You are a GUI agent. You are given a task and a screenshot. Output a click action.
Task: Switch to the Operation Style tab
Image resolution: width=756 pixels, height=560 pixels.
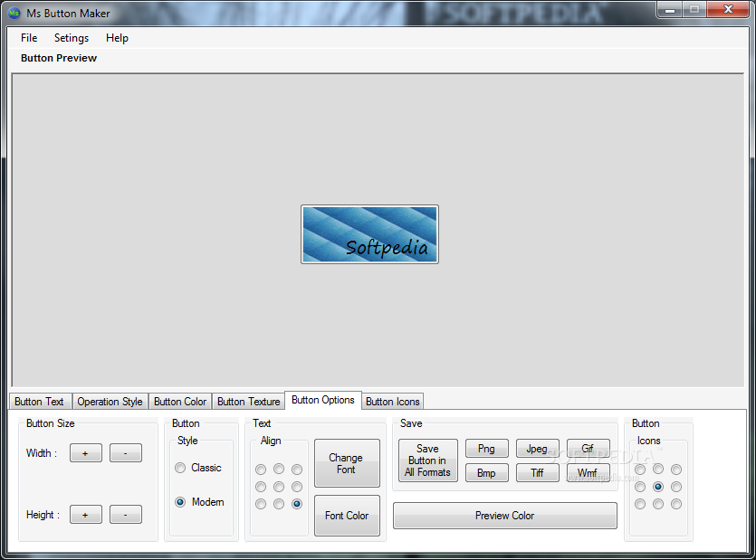(110, 402)
